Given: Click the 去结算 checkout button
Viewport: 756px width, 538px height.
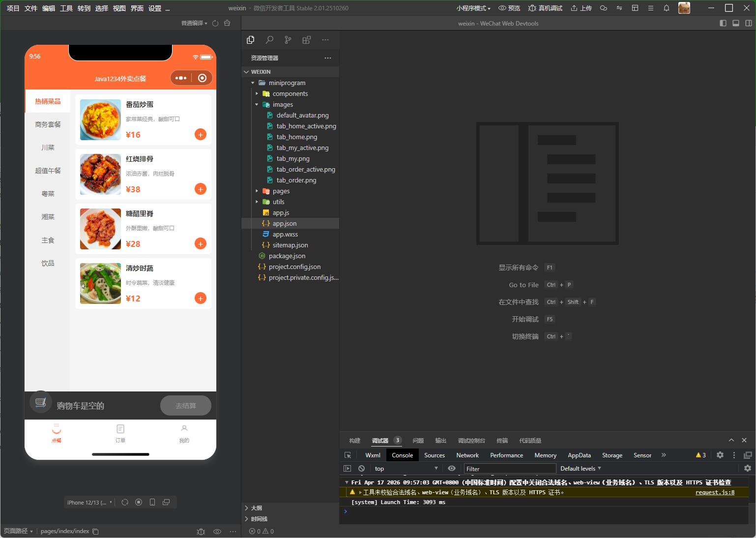Looking at the screenshot, I should 186,406.
